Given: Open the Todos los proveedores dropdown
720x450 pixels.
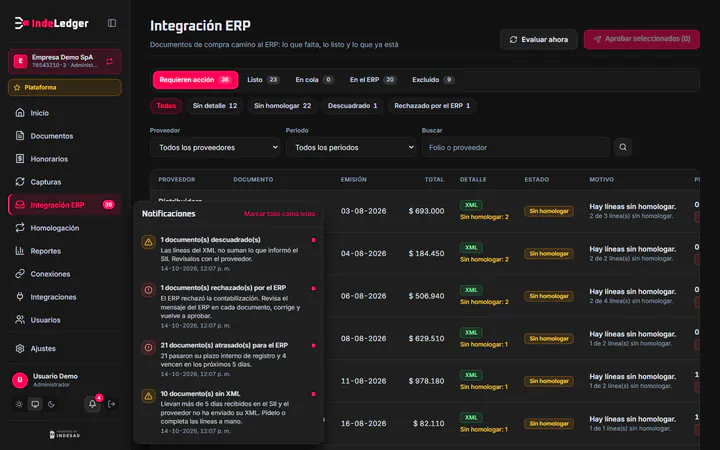Looking at the screenshot, I should tap(215, 147).
